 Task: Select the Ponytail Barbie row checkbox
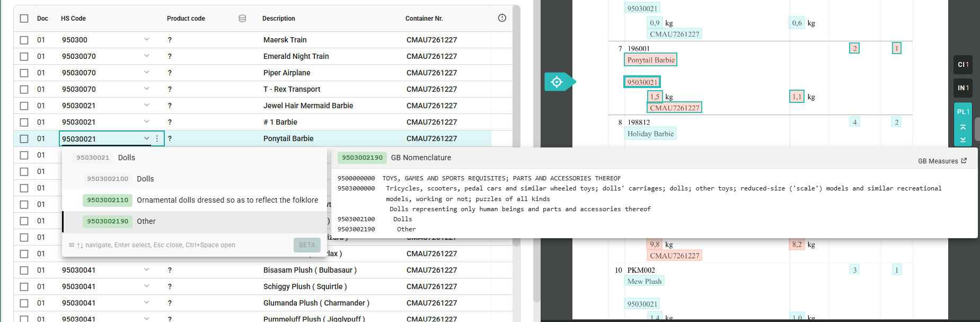tap(24, 138)
